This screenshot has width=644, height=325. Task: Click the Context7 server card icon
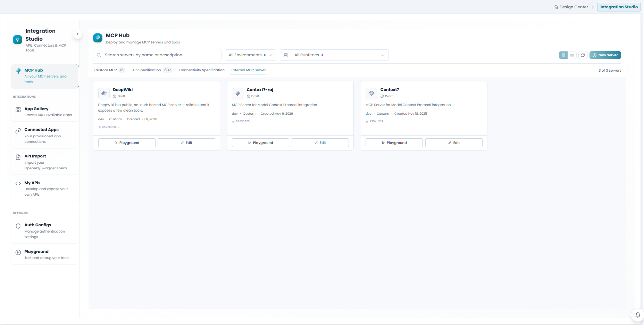371,93
